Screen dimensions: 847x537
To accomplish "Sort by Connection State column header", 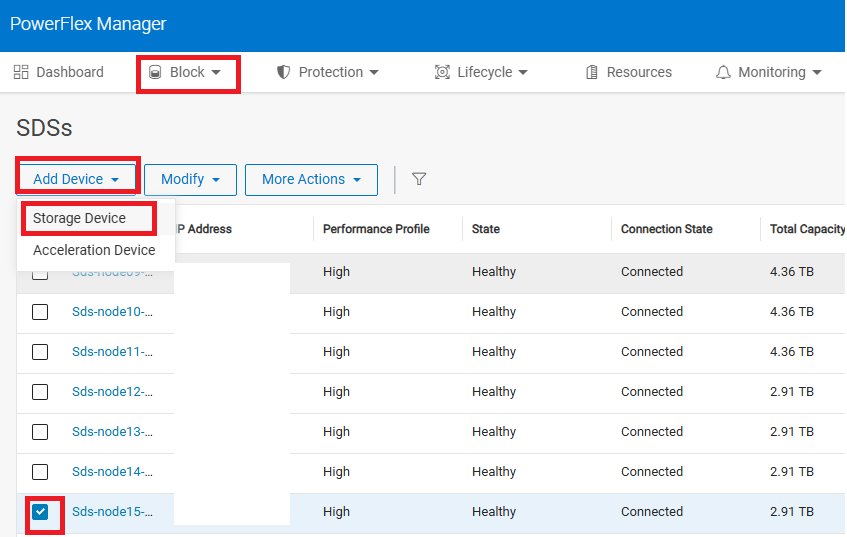I will click(x=667, y=229).
